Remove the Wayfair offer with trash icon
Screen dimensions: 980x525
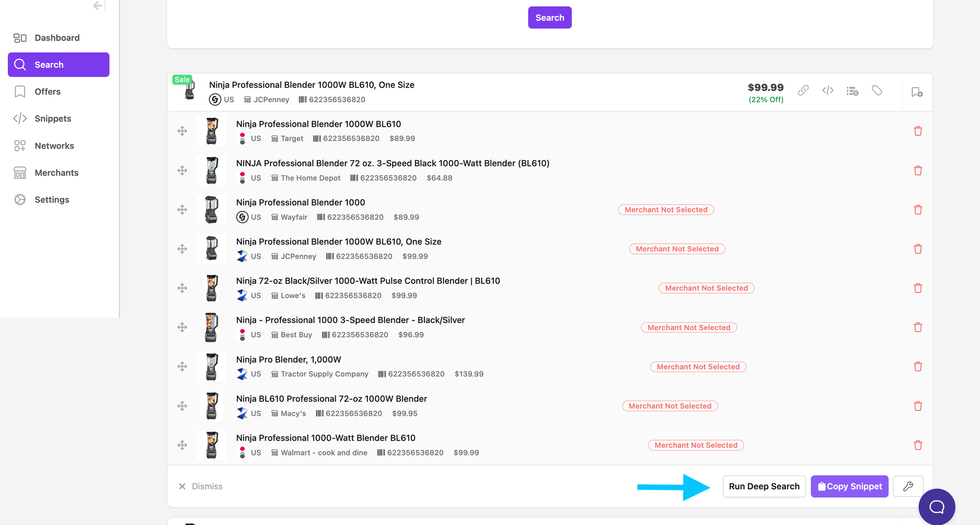coord(918,210)
